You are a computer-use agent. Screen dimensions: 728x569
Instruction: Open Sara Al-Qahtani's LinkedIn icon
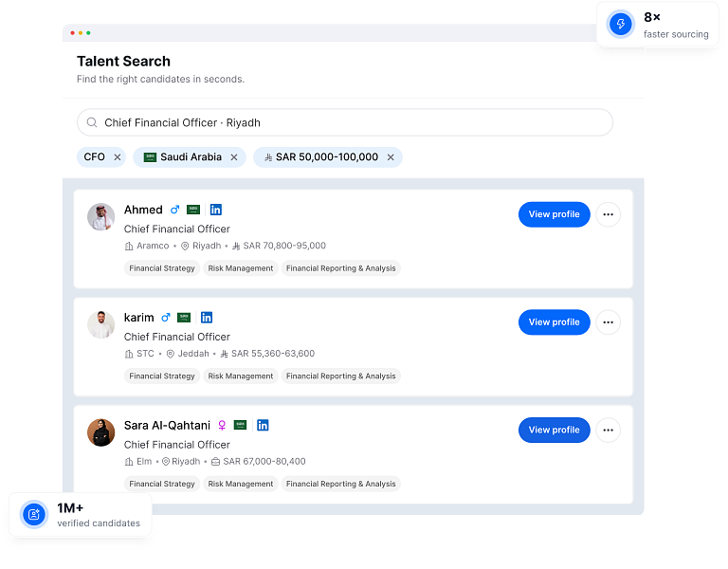click(263, 425)
